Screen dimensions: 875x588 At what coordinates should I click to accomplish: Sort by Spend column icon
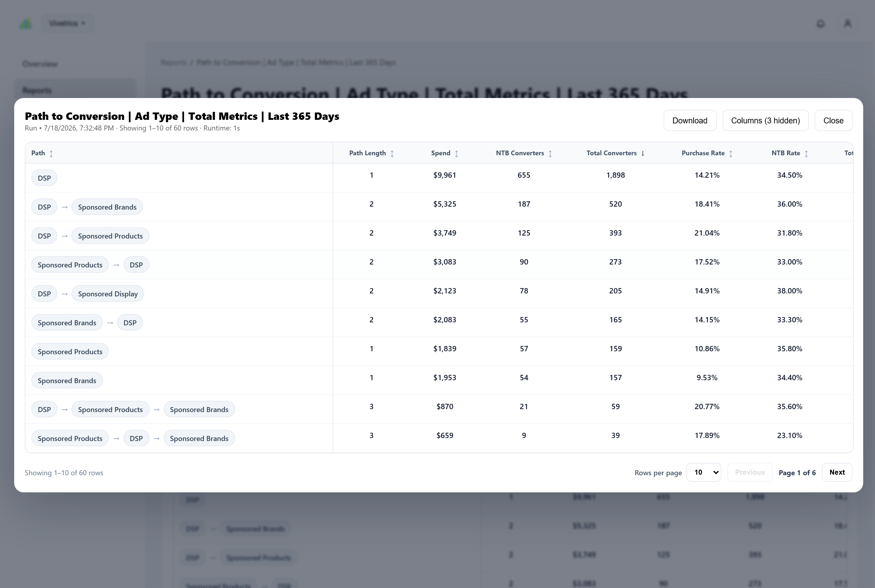click(x=457, y=153)
